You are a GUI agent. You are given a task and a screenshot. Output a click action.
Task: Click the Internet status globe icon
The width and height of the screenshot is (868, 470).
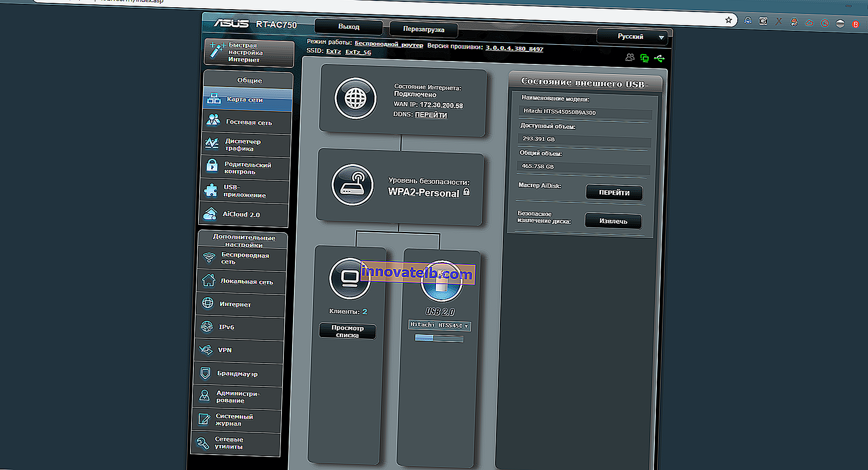(356, 98)
